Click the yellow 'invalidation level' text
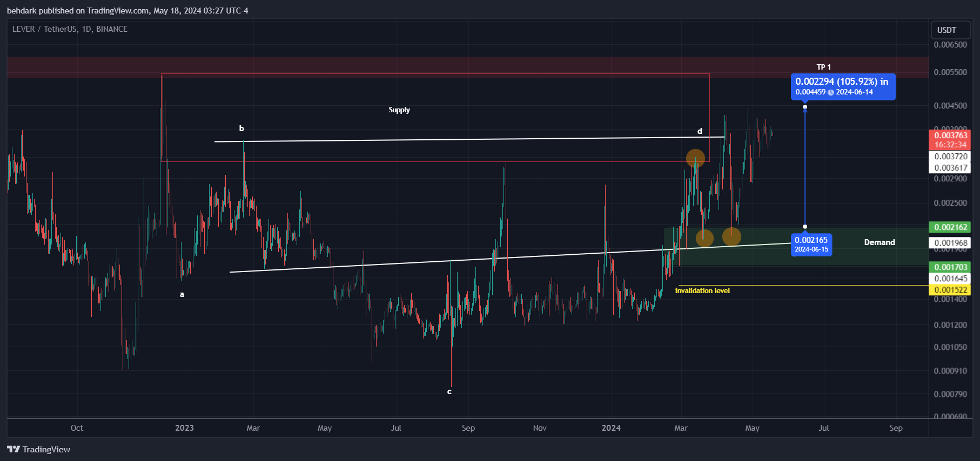 (702, 290)
